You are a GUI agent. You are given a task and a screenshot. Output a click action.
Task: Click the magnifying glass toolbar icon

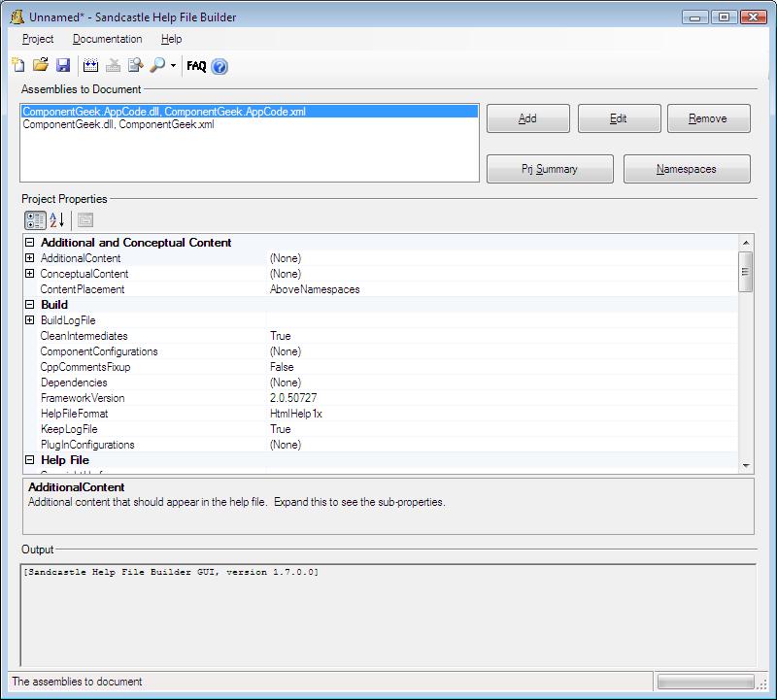[157, 65]
